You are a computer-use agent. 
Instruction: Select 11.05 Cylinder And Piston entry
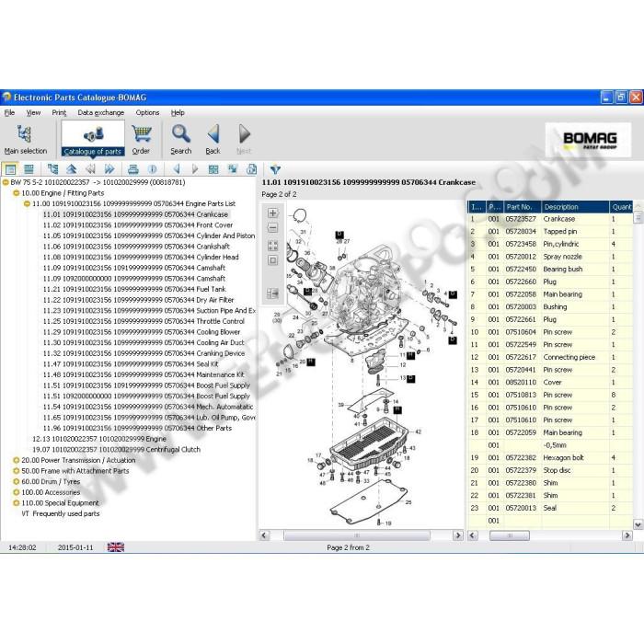point(149,236)
